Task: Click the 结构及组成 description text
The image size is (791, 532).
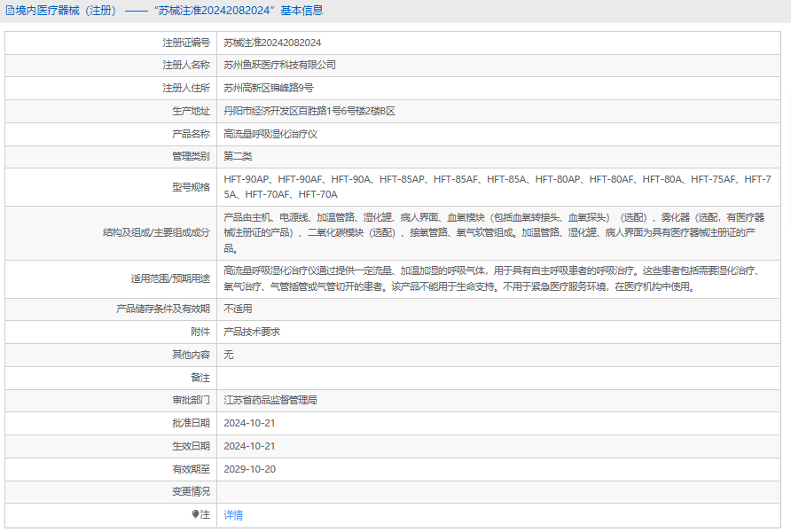Action: [494, 232]
